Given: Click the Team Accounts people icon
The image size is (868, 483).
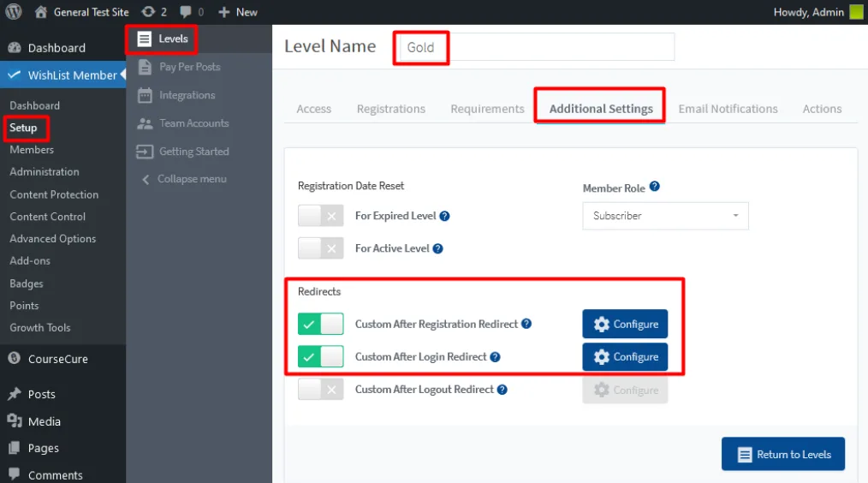Looking at the screenshot, I should coord(145,123).
